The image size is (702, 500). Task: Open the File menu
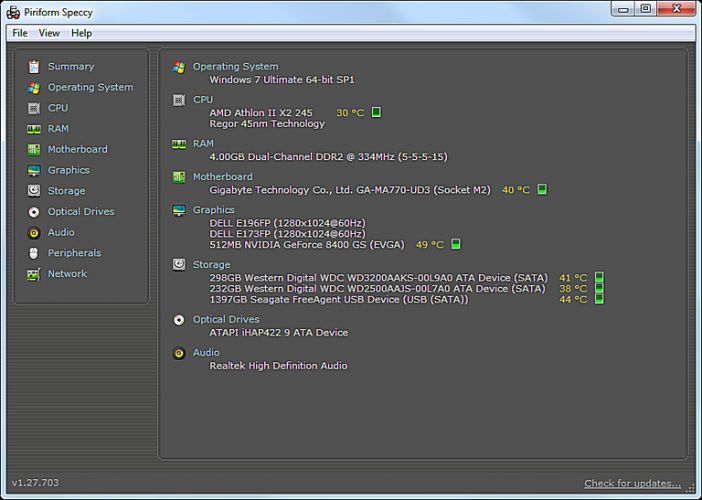[20, 33]
